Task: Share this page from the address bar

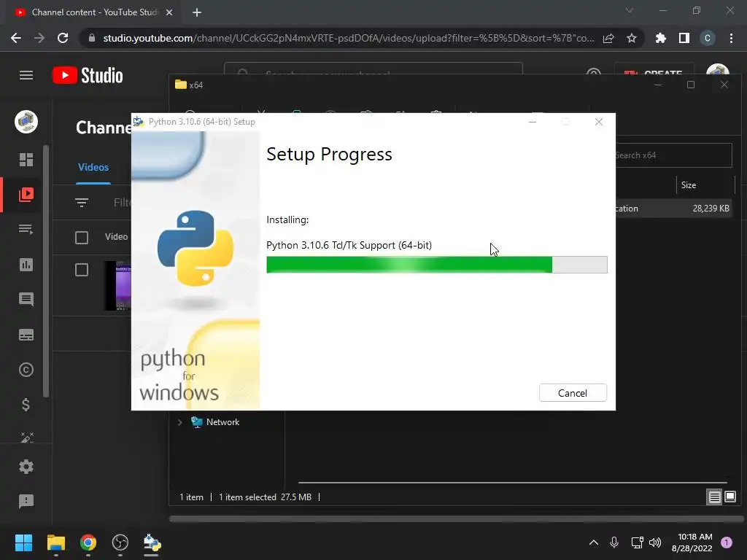Action: (608, 38)
